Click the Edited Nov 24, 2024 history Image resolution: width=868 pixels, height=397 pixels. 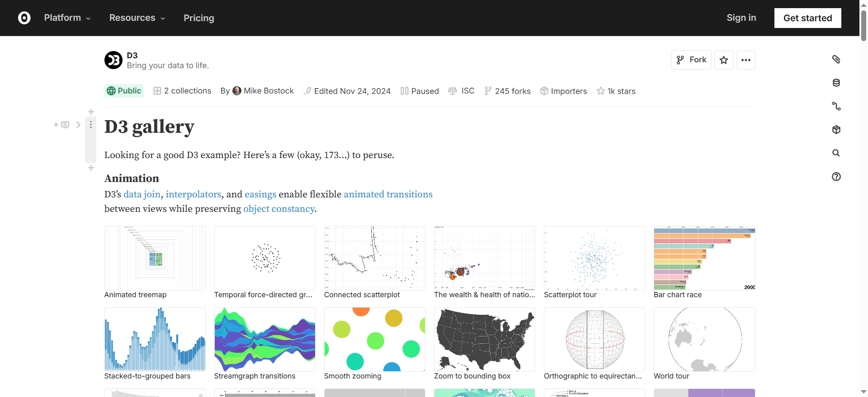347,91
